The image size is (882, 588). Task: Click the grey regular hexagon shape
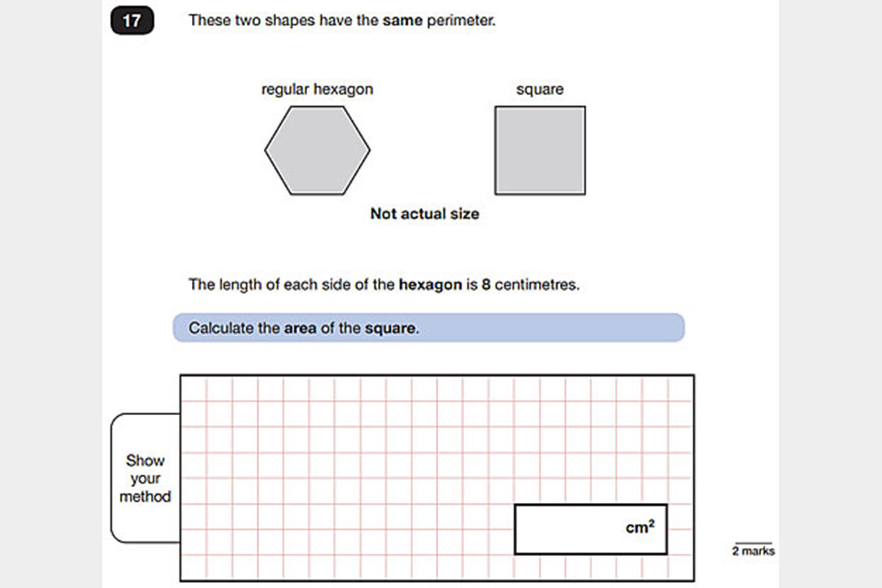[x=317, y=150]
